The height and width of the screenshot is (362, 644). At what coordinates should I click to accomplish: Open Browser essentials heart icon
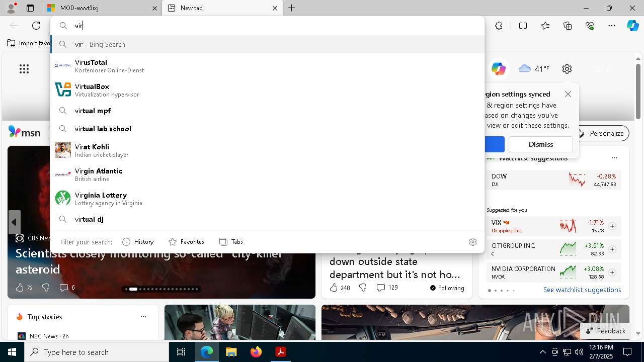pos(590,26)
